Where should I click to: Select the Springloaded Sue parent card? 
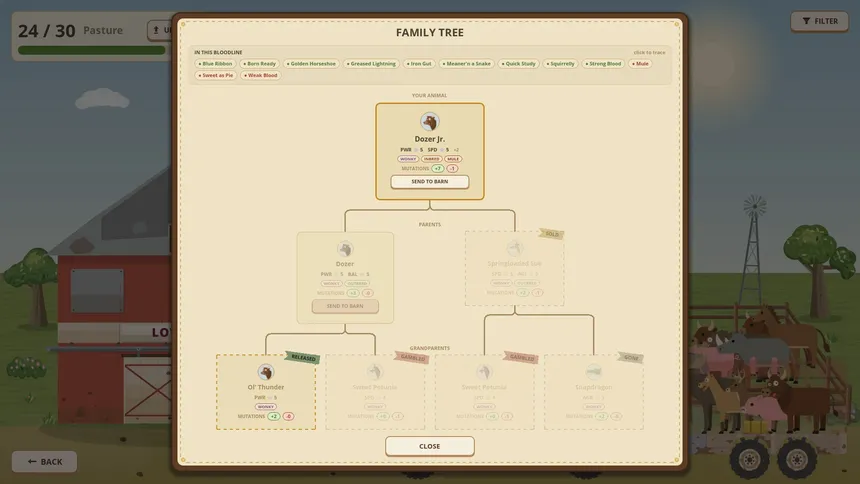tap(514, 268)
